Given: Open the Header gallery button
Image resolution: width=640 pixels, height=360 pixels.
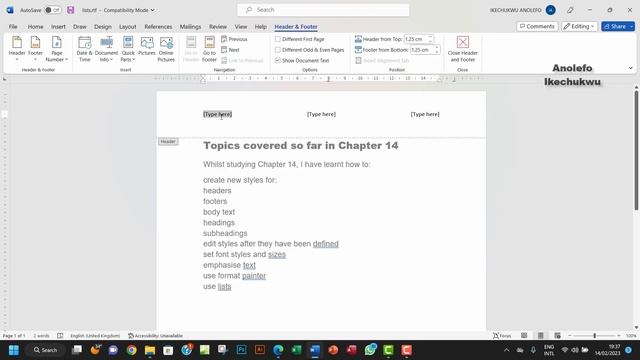Looking at the screenshot, I should tap(17, 49).
